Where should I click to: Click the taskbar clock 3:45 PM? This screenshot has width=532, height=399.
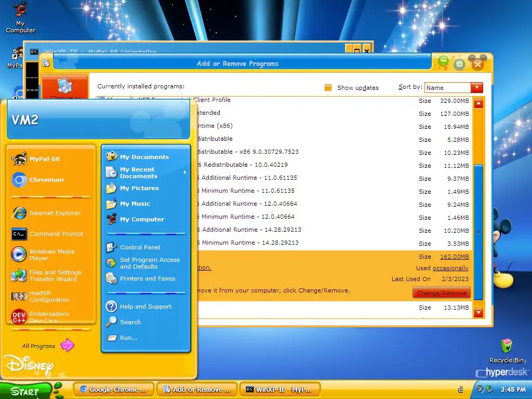coord(513,390)
